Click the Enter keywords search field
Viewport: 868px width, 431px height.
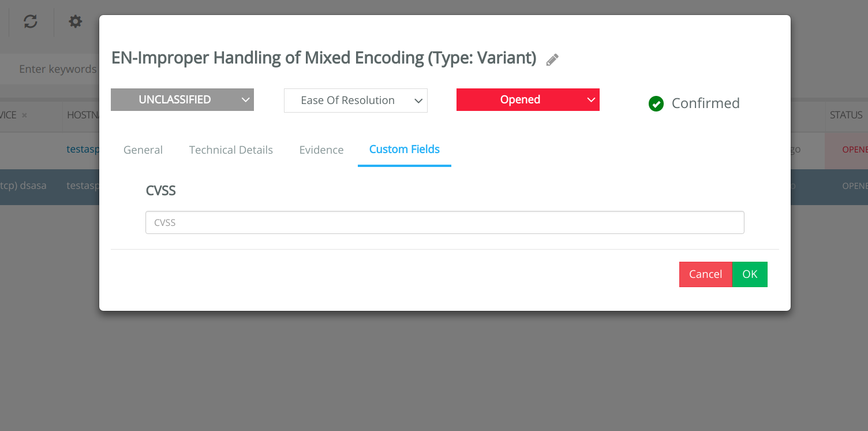click(58, 69)
